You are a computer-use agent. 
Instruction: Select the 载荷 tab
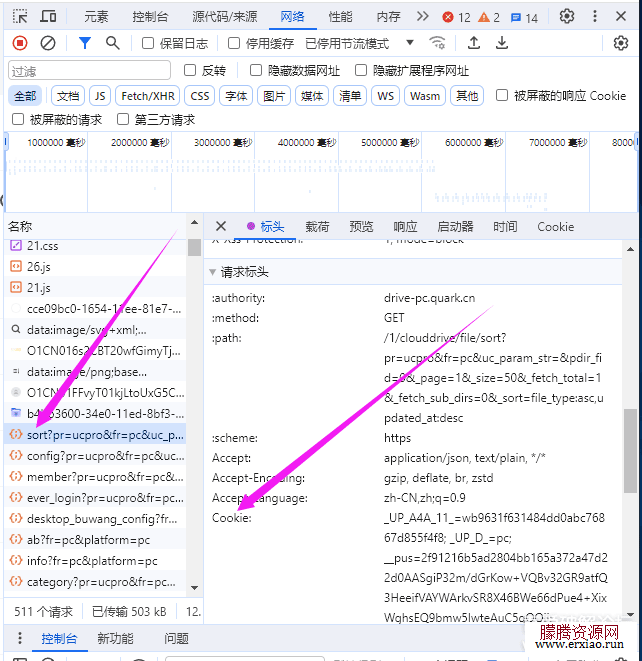coord(317,227)
